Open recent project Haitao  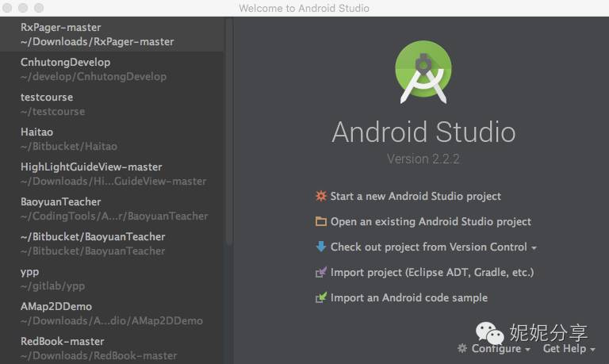click(112, 139)
